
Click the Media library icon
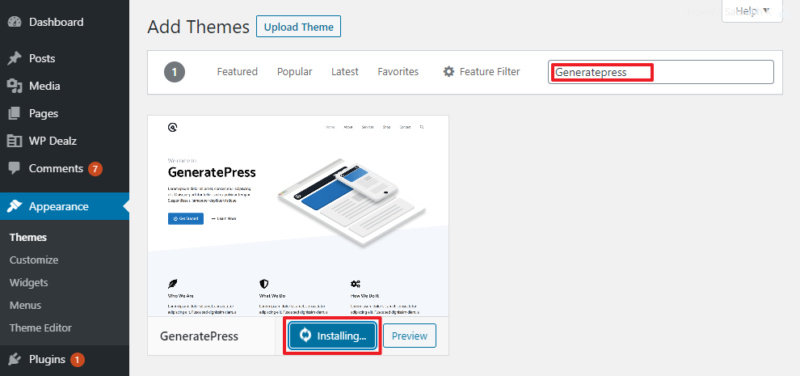coord(14,86)
